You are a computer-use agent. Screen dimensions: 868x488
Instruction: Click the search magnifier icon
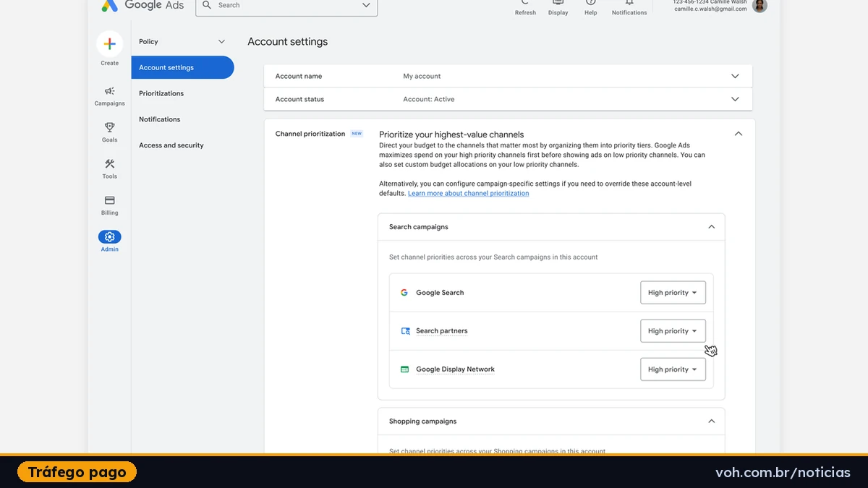click(207, 5)
